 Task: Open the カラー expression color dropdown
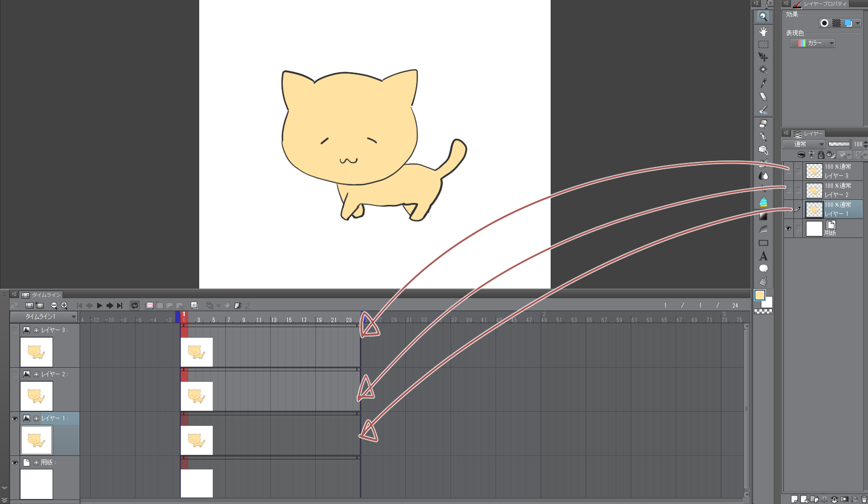coord(813,43)
